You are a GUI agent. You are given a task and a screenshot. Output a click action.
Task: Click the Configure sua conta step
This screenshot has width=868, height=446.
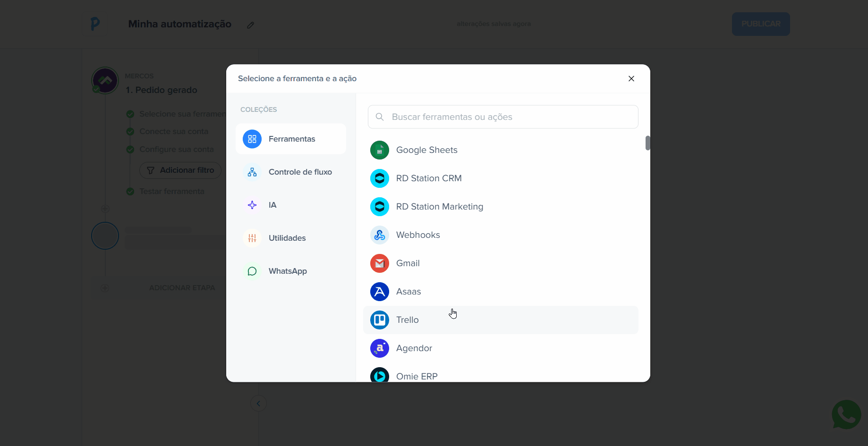[x=177, y=149]
